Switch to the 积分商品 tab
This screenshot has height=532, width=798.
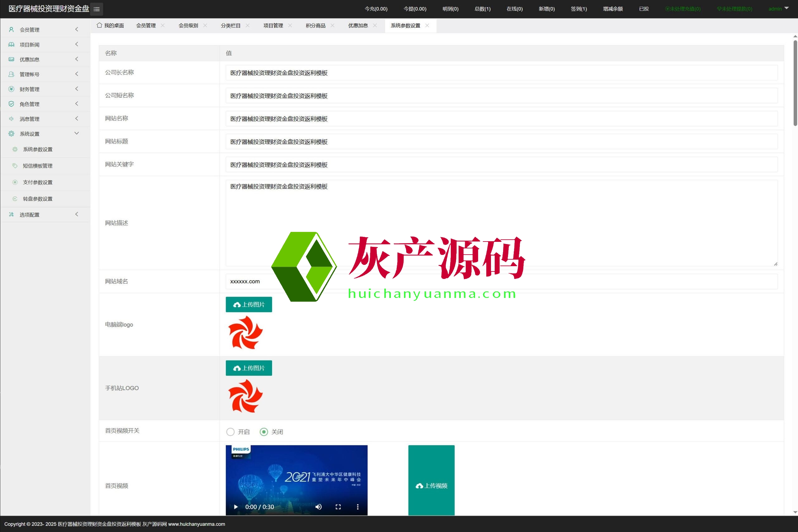tap(315, 26)
